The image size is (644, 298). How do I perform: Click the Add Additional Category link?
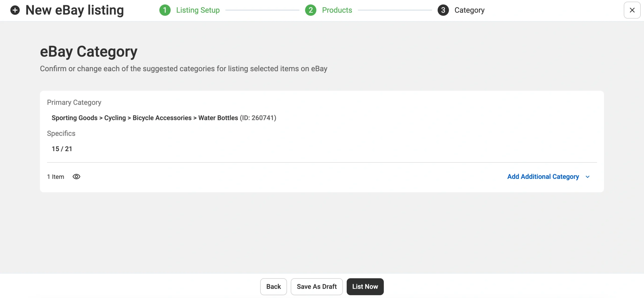point(543,177)
